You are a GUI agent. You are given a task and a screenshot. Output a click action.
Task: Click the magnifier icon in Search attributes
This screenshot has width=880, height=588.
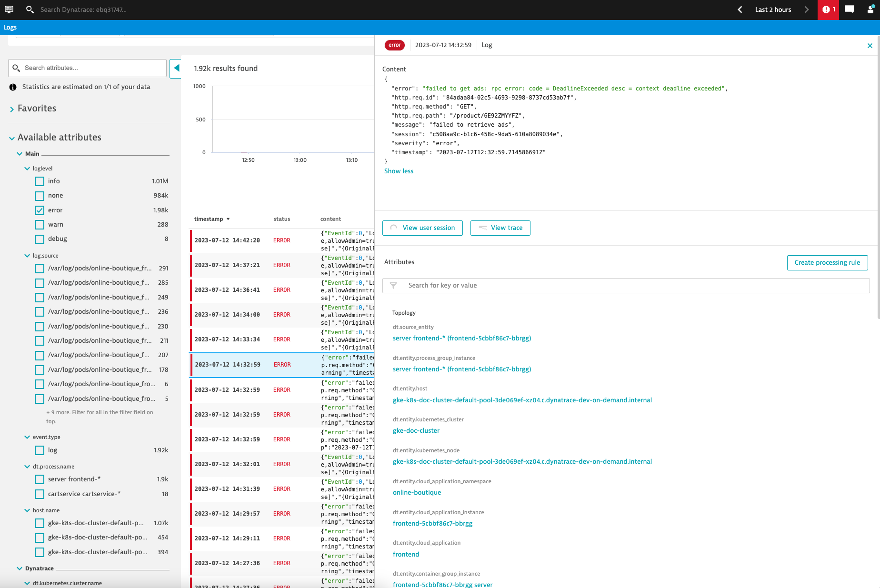[x=16, y=68]
